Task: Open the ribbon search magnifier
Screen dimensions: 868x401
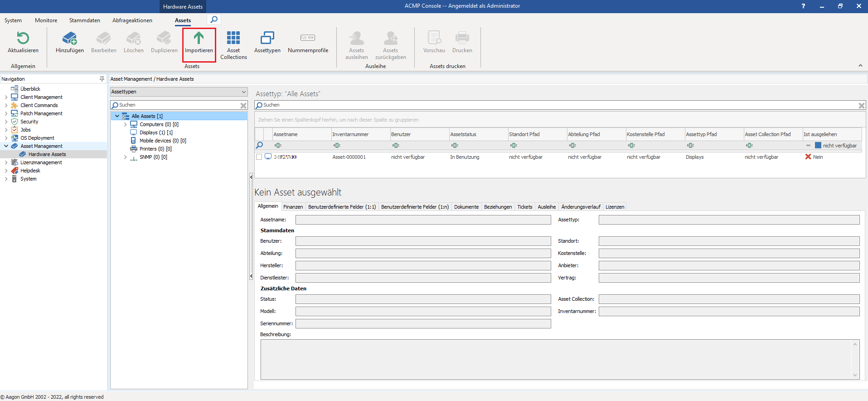Action: 214,20
